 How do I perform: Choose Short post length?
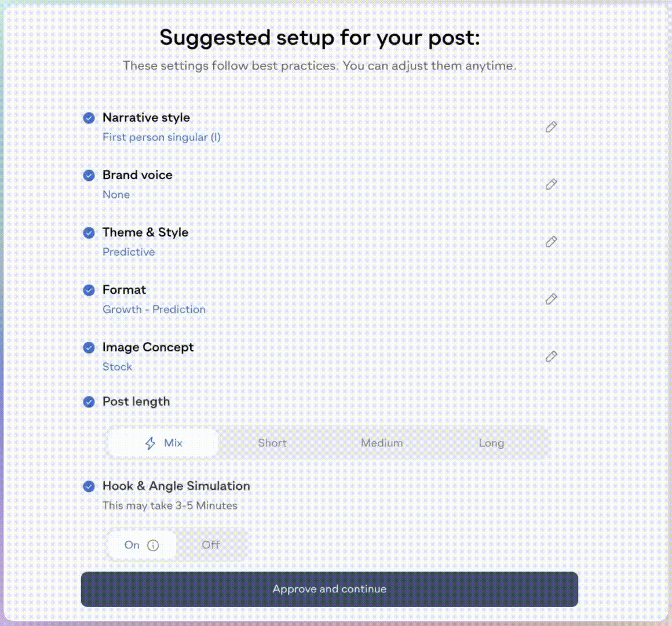272,443
